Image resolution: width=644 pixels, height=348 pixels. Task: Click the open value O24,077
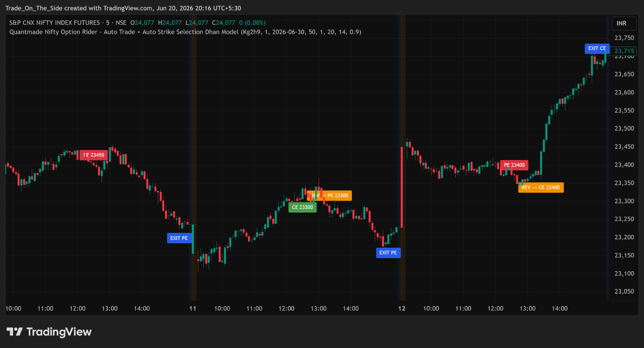point(142,23)
